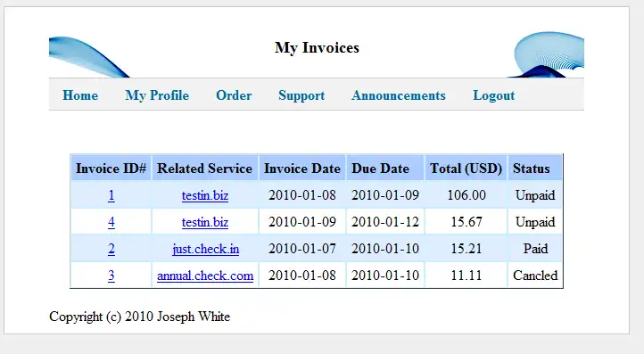Click Logout in the navigation bar

[493, 95]
